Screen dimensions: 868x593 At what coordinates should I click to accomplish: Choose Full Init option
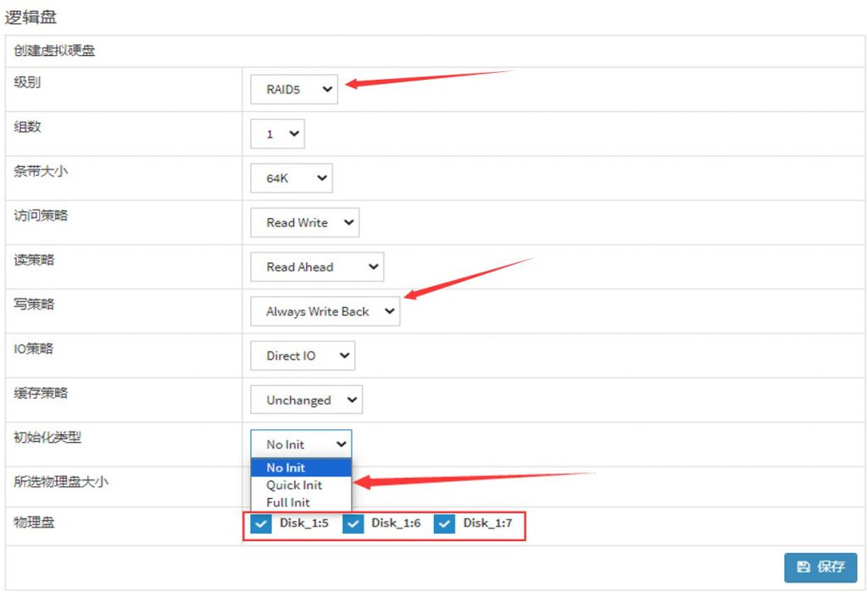coord(288,502)
